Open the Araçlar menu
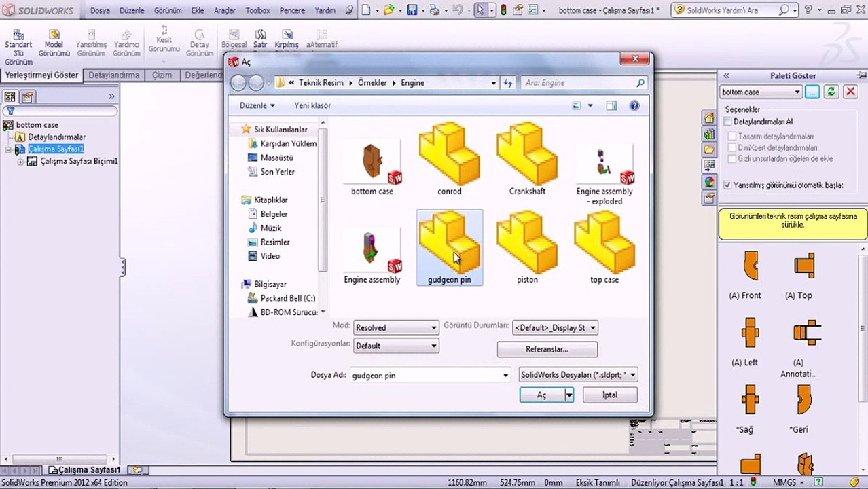This screenshot has width=868, height=489. 224,10
